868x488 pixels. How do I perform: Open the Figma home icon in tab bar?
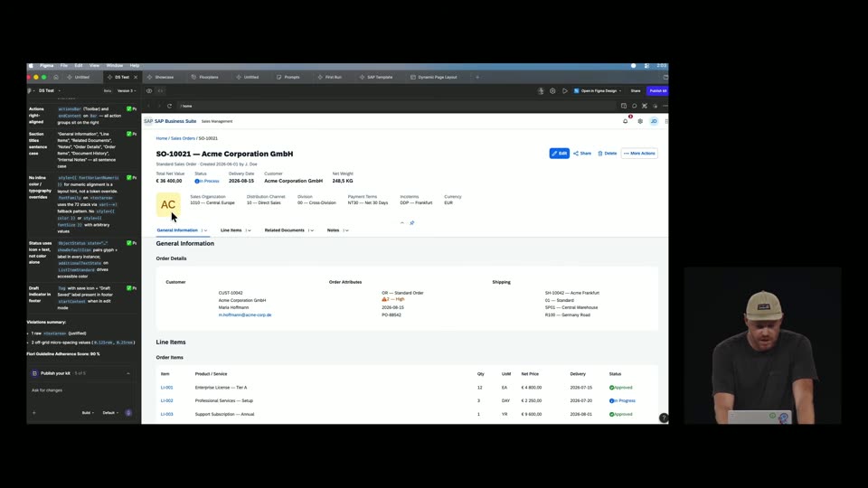[x=56, y=77]
